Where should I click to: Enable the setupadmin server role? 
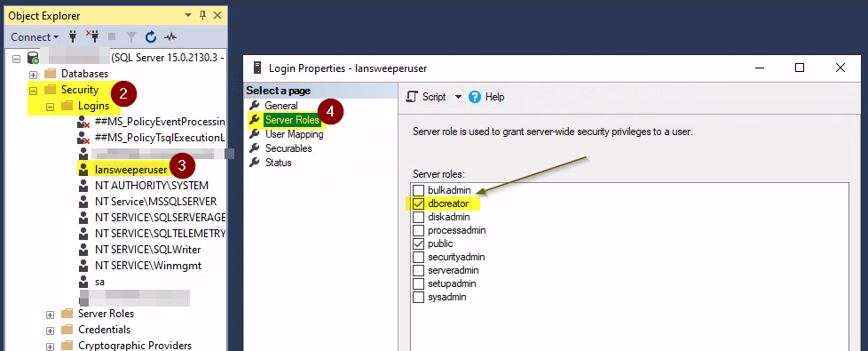pyautogui.click(x=419, y=283)
